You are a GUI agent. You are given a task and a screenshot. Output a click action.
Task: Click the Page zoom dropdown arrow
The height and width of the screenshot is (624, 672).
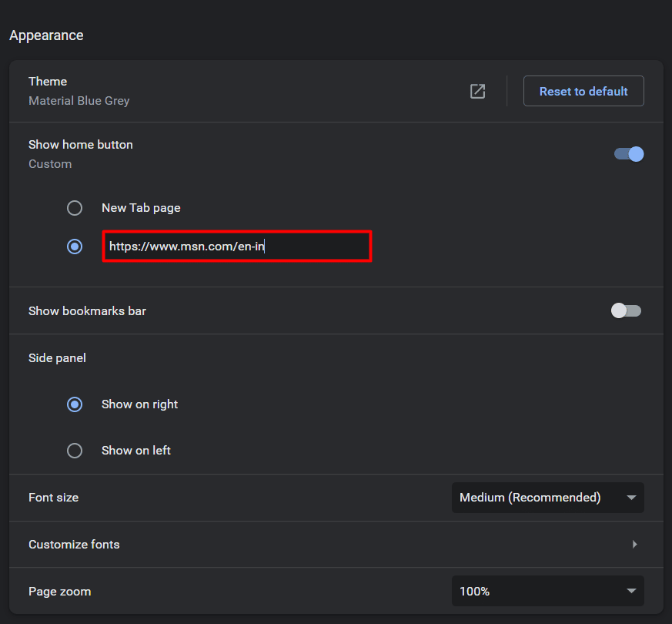coord(631,591)
